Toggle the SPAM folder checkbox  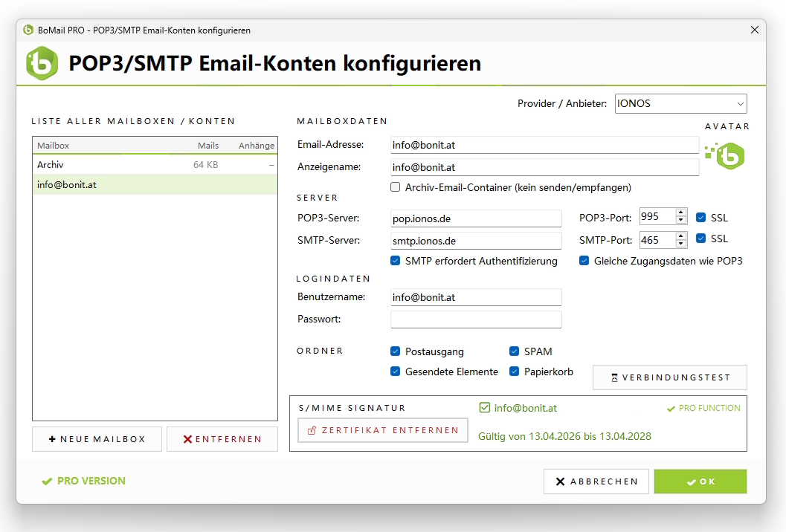pyautogui.click(x=515, y=351)
